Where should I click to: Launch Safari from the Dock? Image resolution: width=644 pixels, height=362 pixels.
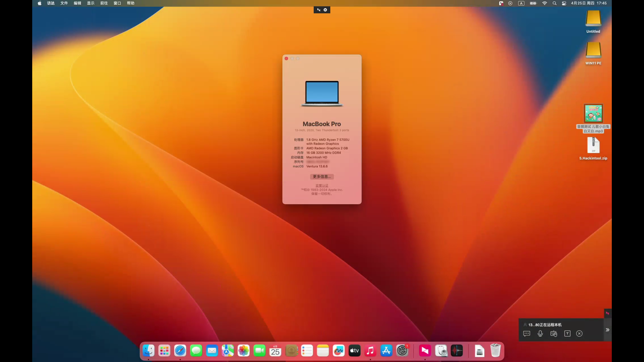(x=180, y=351)
